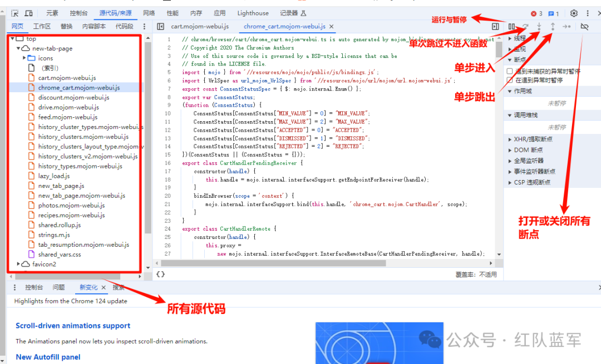
Task: Hide the navigator sidebar toggle icon
Action: tap(160, 26)
